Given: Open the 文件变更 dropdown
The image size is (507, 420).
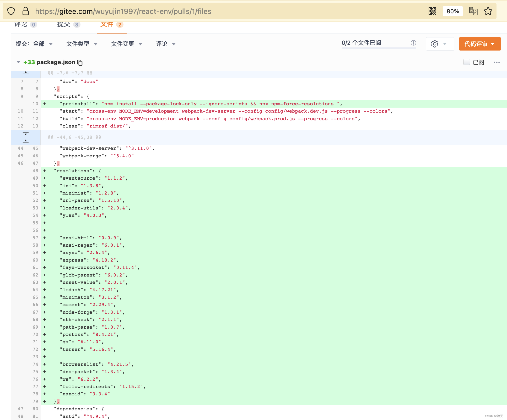Looking at the screenshot, I should 127,44.
